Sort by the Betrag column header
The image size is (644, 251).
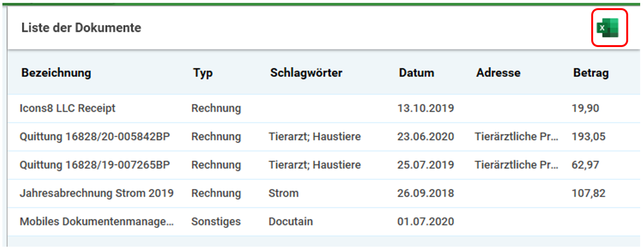point(591,73)
